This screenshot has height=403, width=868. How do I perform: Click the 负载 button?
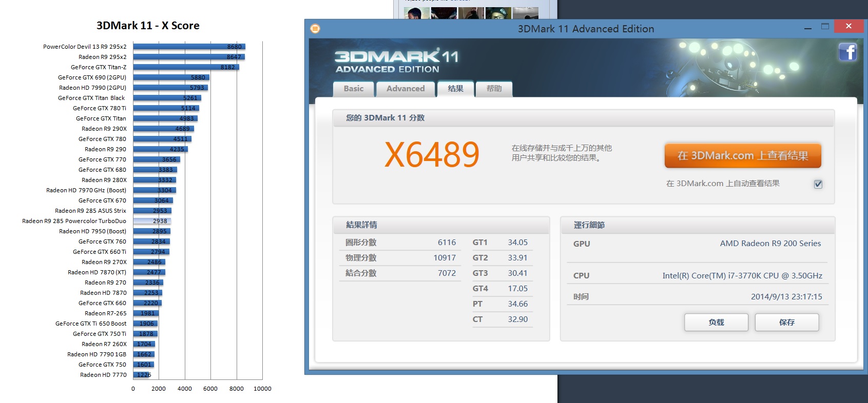click(716, 323)
